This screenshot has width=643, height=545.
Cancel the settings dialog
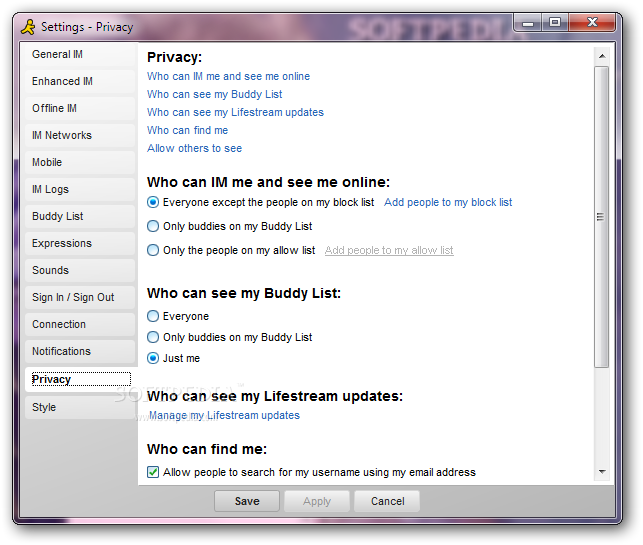click(x=388, y=502)
